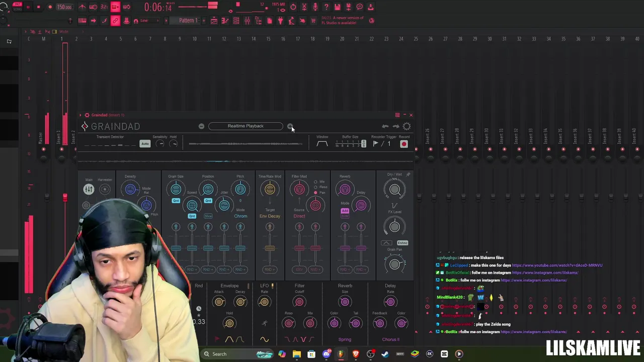Switch to Graindad Main page

coord(89,189)
